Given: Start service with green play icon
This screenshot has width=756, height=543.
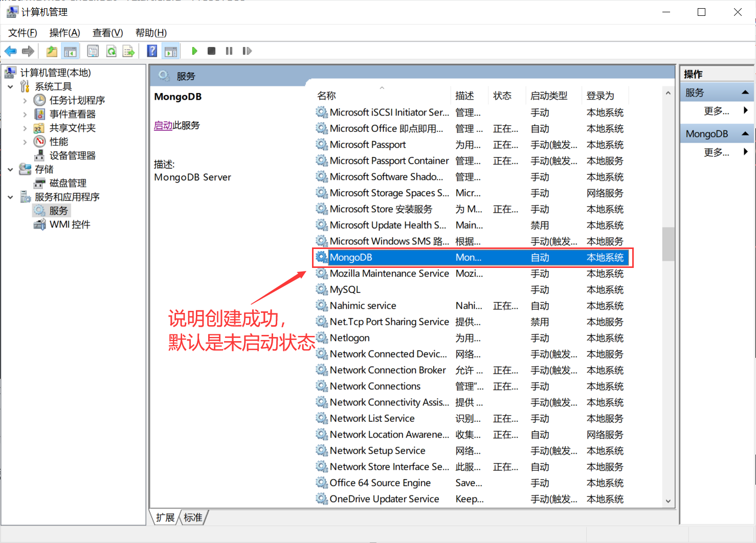Looking at the screenshot, I should (x=194, y=51).
